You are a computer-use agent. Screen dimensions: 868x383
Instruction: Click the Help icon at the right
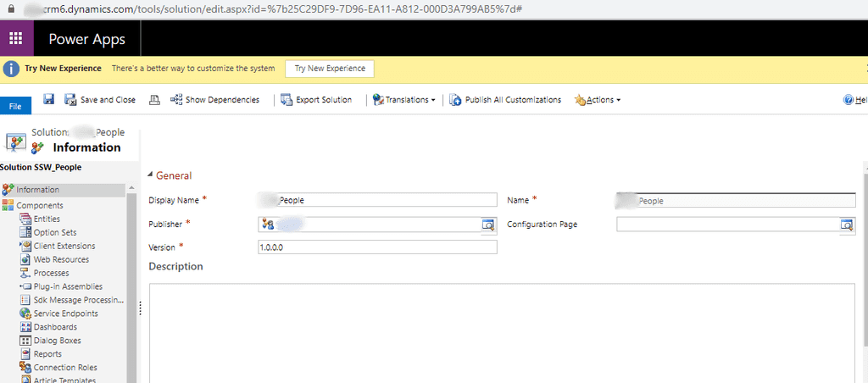[849, 100]
